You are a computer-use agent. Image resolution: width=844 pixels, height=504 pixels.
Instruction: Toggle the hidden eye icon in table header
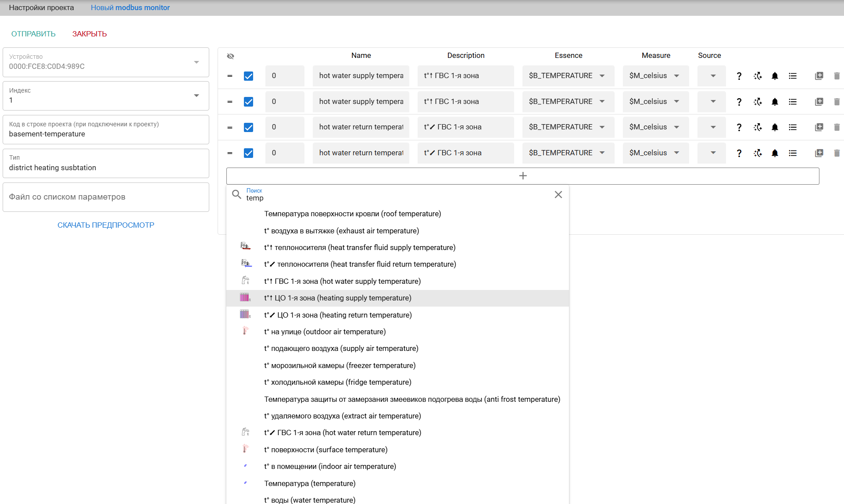coord(231,56)
